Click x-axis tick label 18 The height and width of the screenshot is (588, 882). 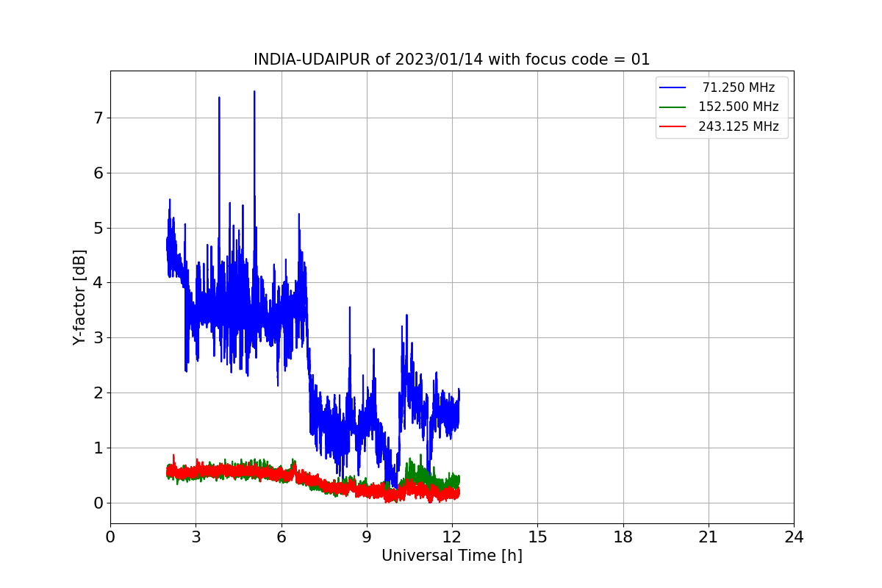[623, 537]
